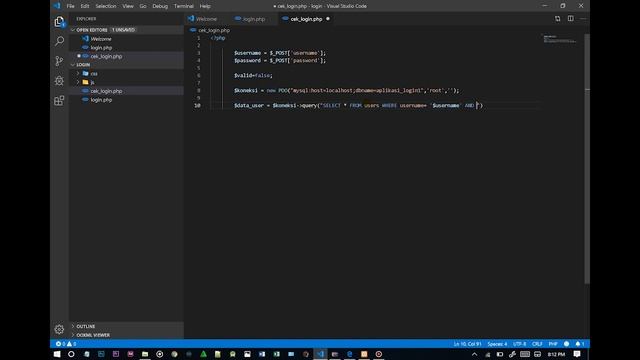Click the feedback smiley in status bar
The height and width of the screenshot is (360, 640).
(567, 344)
